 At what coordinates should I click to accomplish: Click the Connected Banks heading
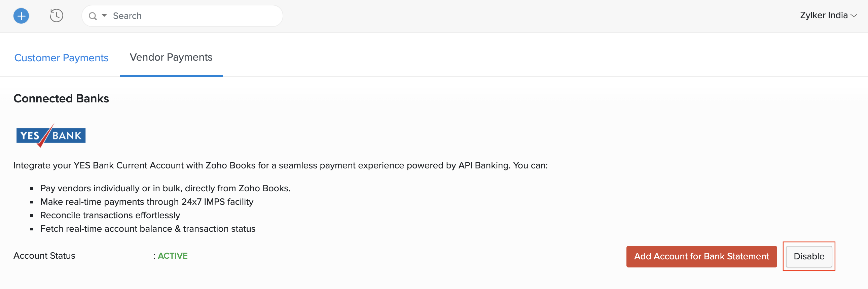click(61, 98)
